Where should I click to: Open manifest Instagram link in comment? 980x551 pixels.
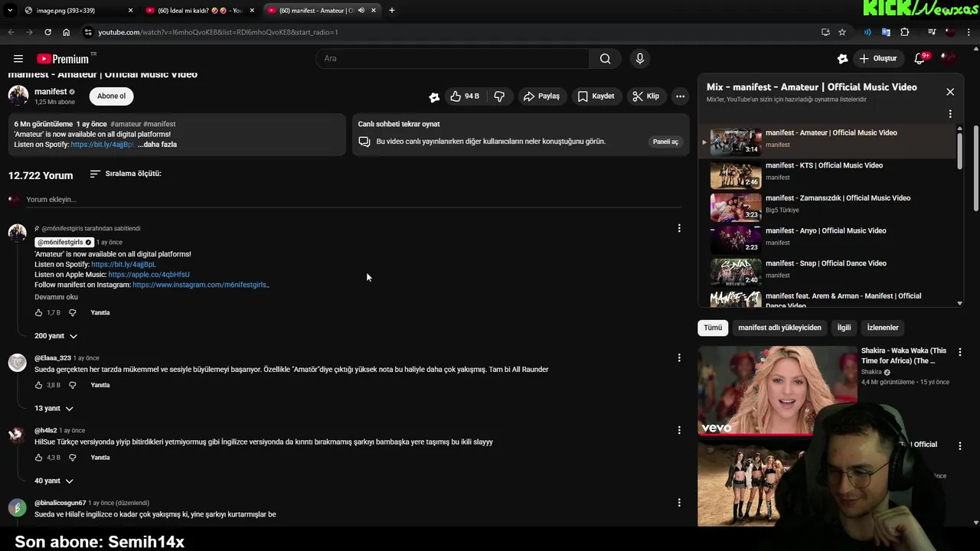point(201,285)
